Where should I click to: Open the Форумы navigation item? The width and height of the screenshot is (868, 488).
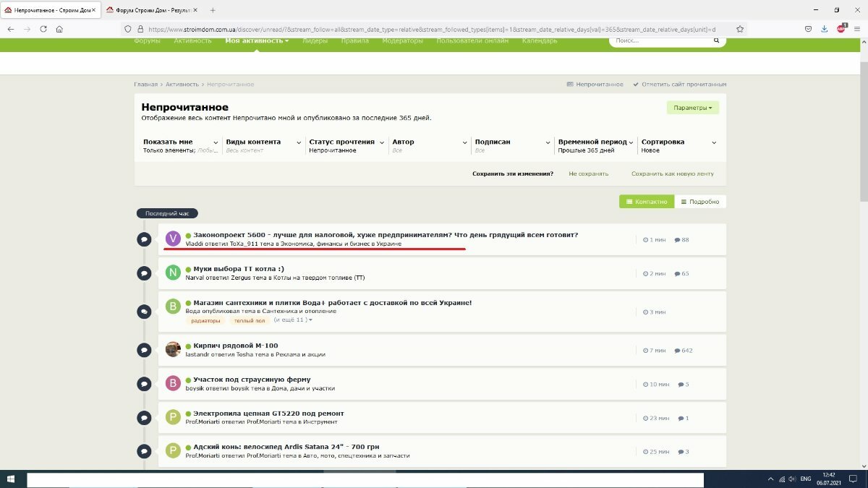[147, 40]
